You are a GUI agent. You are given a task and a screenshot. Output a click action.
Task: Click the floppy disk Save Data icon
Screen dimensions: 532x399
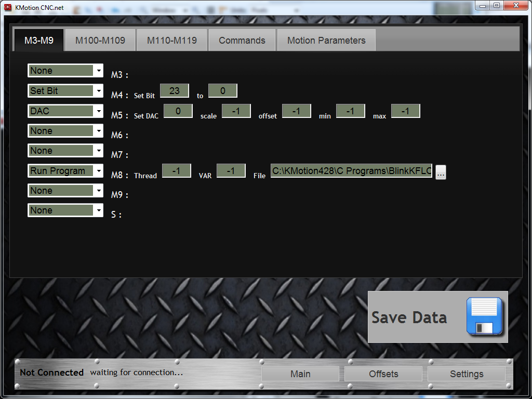click(484, 316)
